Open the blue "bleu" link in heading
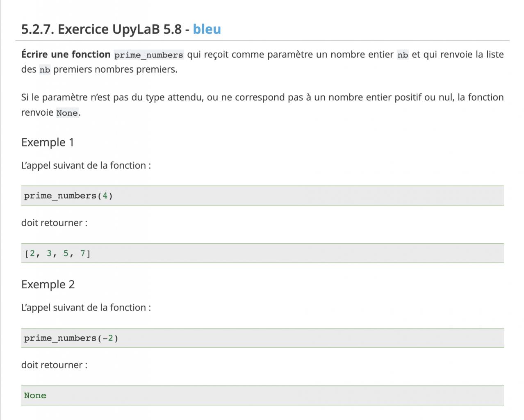 click(x=207, y=29)
